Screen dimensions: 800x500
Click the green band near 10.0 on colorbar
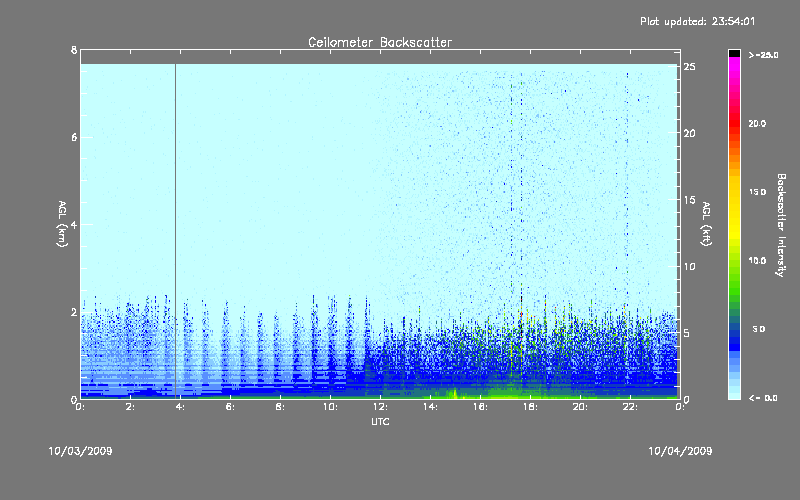click(x=734, y=263)
